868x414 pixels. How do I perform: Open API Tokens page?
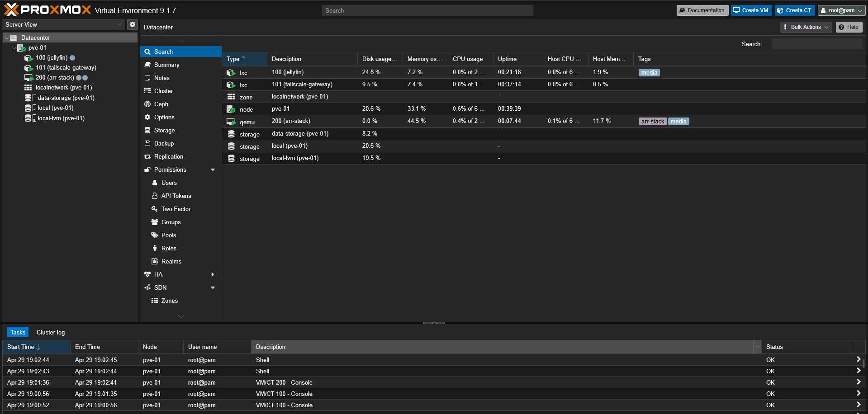point(181,196)
